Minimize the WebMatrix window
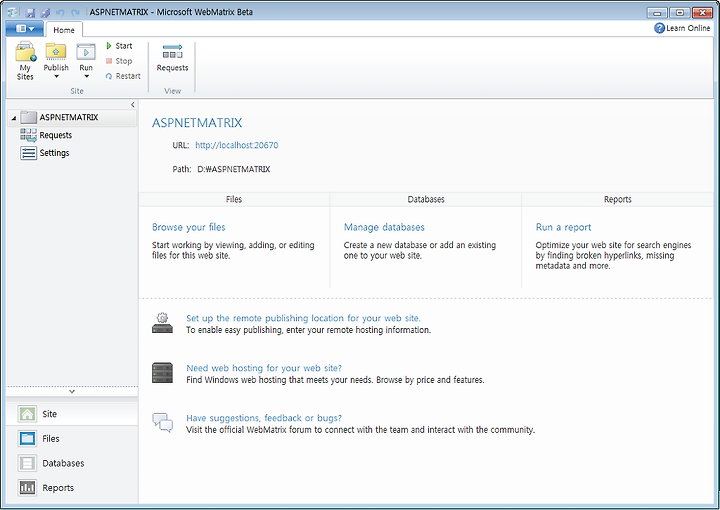The image size is (720, 510). pyautogui.click(x=657, y=13)
